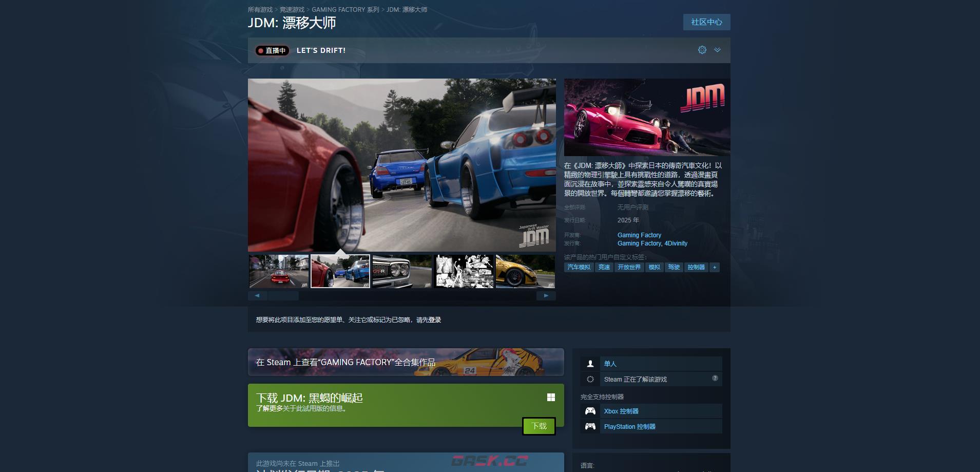Open the PlayStation 控制器 link
980x472 pixels.
(x=630, y=427)
